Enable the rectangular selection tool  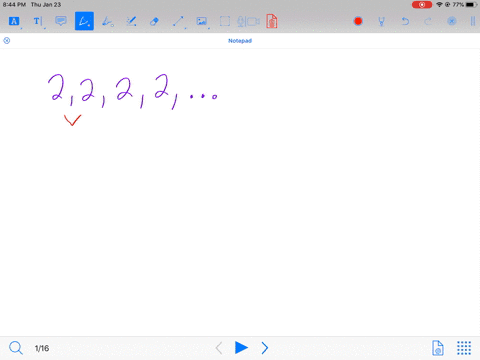coord(225,21)
